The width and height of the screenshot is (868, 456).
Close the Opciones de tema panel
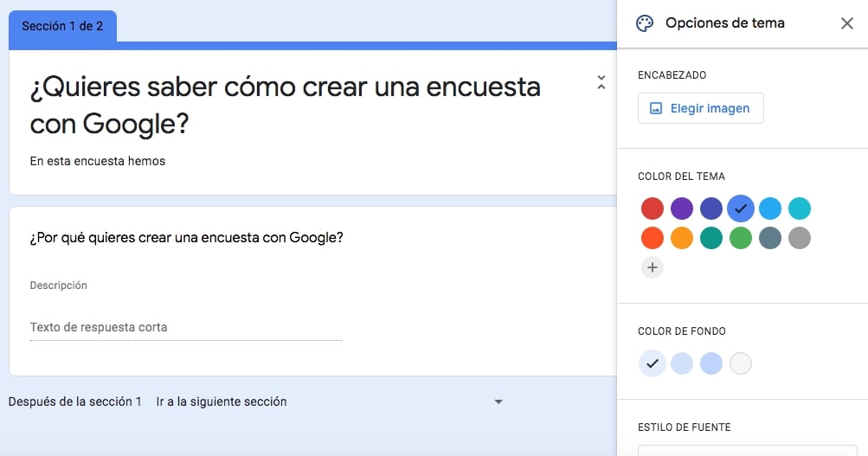847,23
